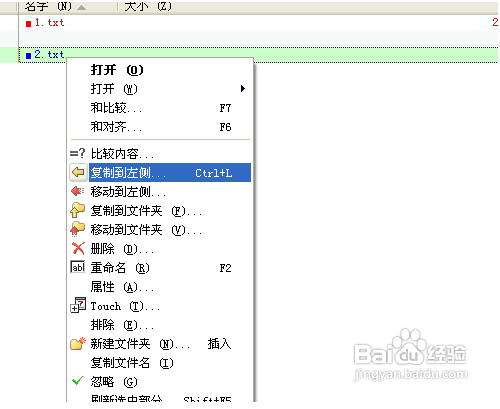The image size is (500, 409).
Task: Toggle the green checkmark for 忽略 (G)
Action: tap(77, 381)
